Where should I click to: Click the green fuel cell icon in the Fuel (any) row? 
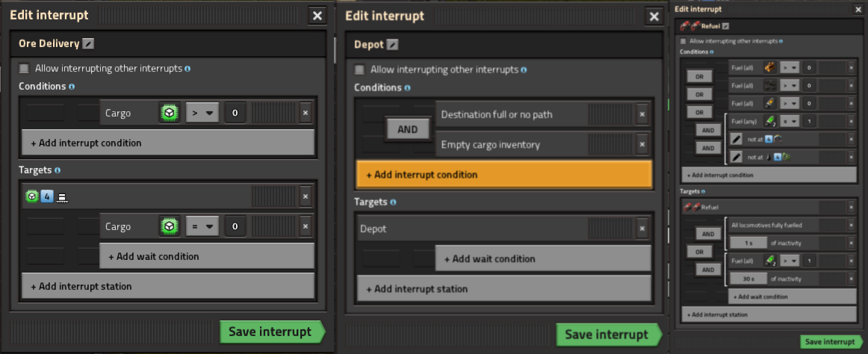click(x=769, y=120)
